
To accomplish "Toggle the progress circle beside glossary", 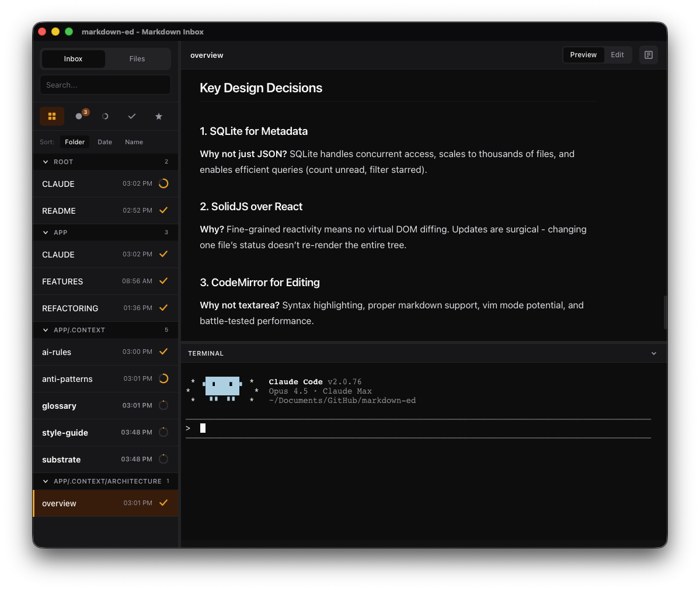I will pos(163,405).
